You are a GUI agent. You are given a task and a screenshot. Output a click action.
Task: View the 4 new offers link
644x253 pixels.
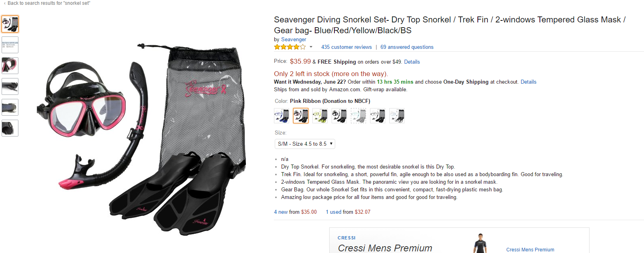(x=281, y=212)
